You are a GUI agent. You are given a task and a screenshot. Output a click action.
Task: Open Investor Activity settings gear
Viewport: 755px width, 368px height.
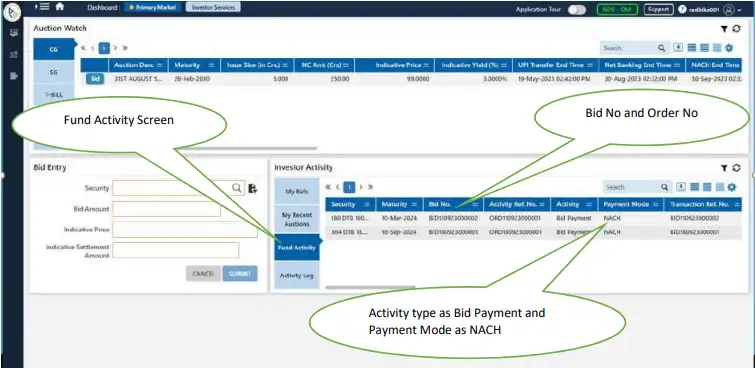732,187
